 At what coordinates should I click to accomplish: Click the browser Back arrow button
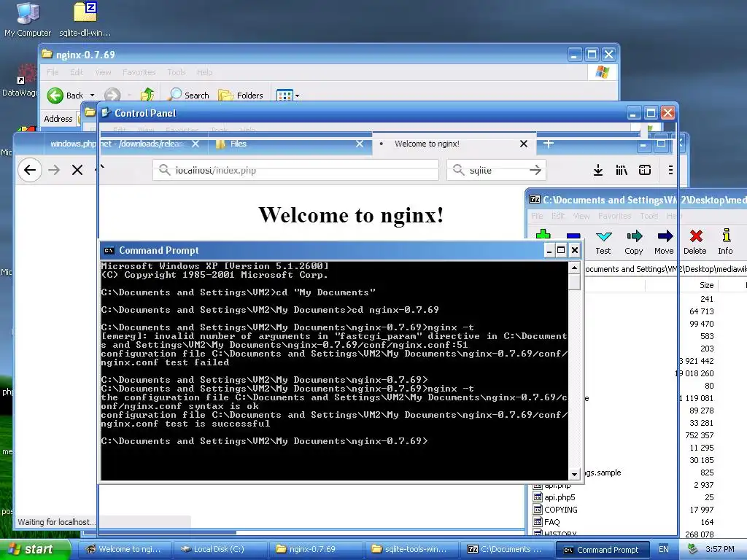coord(29,170)
